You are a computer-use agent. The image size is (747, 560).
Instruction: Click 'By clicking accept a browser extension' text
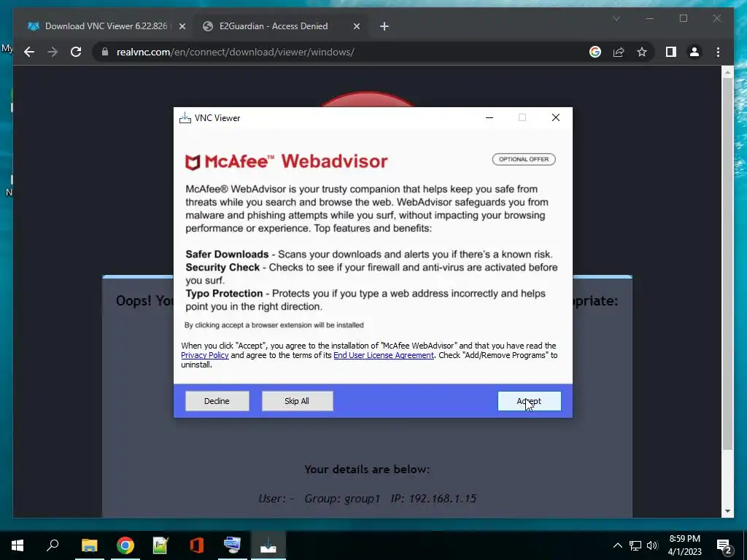click(274, 325)
